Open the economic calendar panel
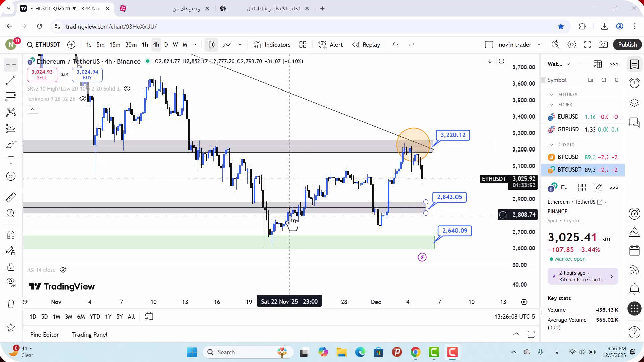The image size is (644, 362). (634, 251)
